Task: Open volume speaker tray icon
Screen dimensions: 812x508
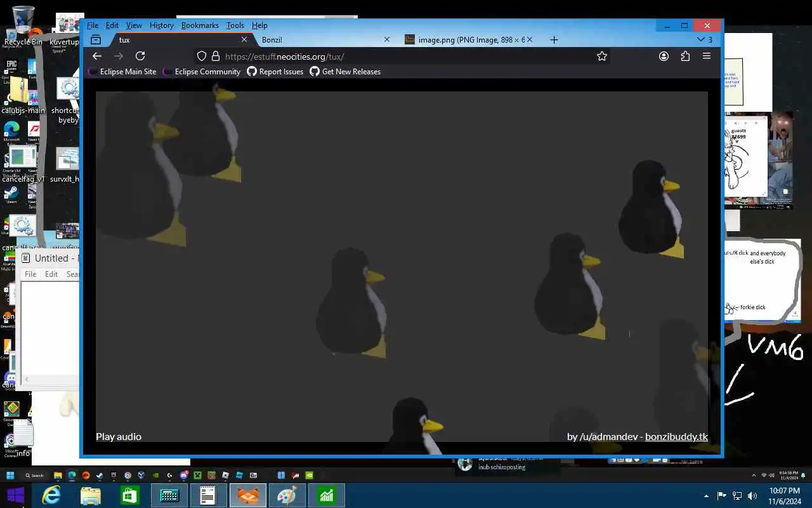Action: click(752, 496)
